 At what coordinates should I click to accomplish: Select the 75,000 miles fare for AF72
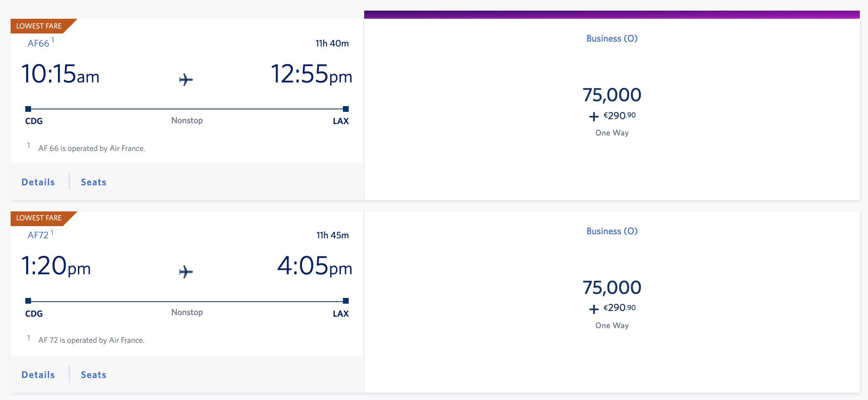tap(612, 288)
